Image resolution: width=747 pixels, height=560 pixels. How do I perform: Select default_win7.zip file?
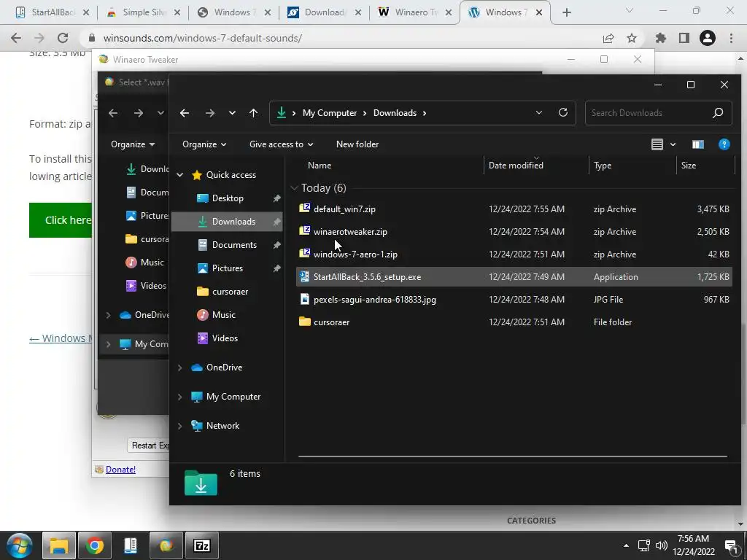coord(514,209)
